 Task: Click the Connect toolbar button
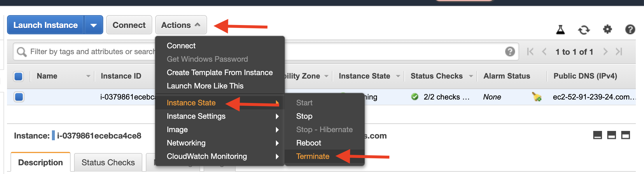[129, 25]
